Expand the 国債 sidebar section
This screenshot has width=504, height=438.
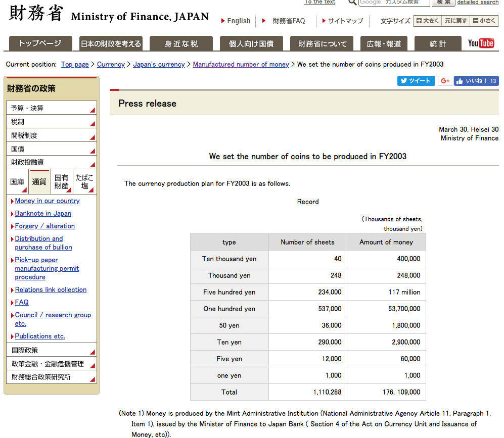(51, 149)
